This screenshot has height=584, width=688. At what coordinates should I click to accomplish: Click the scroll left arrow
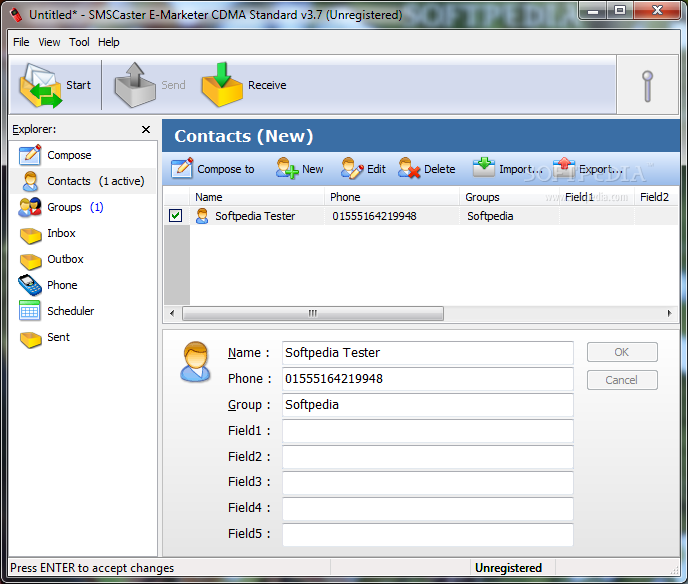tap(172, 313)
